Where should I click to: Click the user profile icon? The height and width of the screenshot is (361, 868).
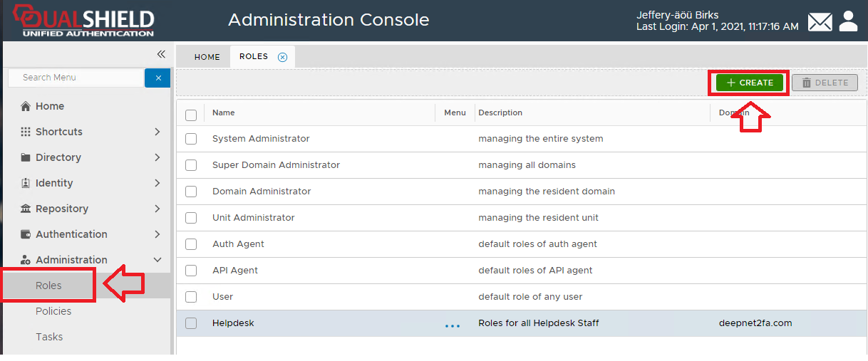848,21
